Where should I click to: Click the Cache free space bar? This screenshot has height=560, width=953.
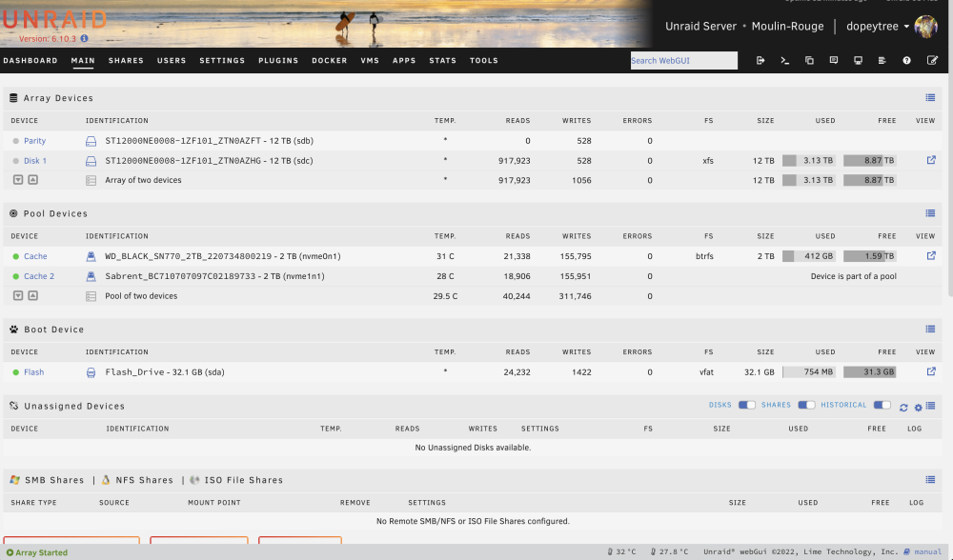coord(869,256)
